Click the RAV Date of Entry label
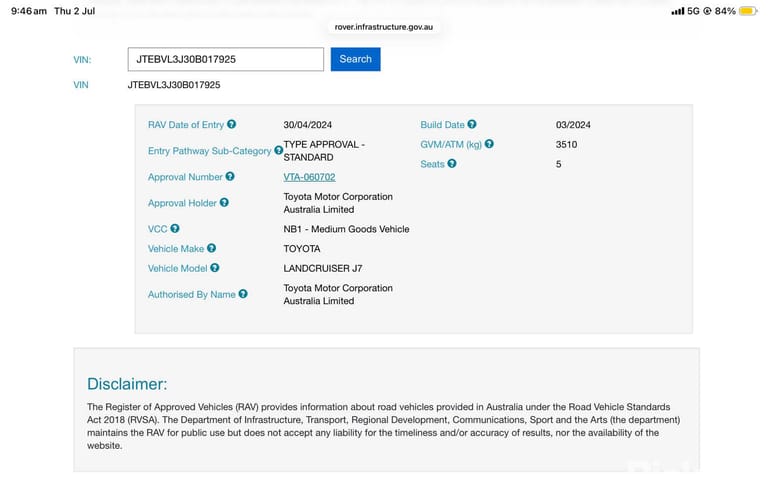This screenshot has width=768, height=504. (x=186, y=125)
